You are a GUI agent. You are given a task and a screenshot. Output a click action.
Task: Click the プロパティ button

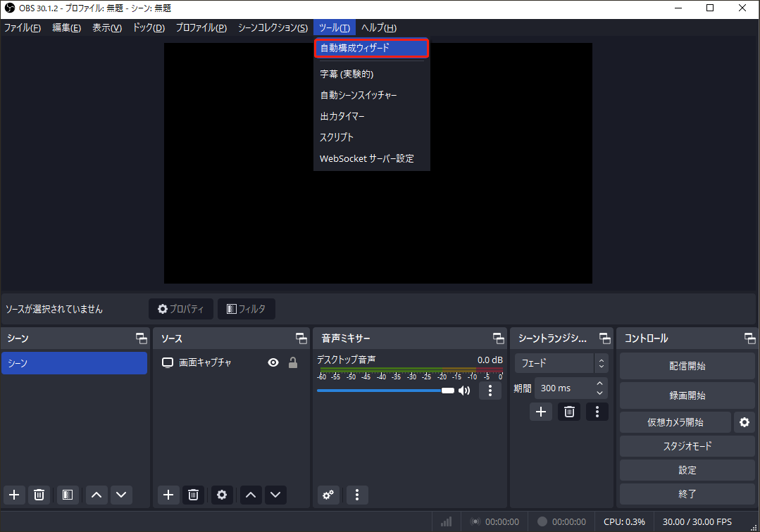click(x=181, y=309)
